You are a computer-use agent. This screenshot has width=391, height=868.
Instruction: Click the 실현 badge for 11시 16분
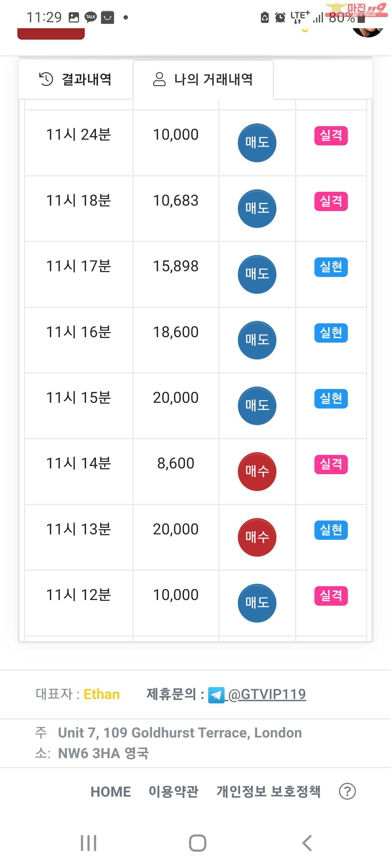tap(331, 333)
